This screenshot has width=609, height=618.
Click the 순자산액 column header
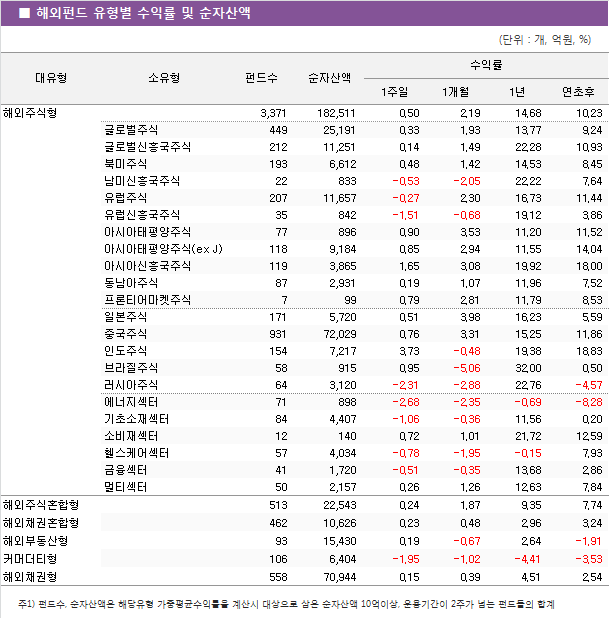point(328,77)
